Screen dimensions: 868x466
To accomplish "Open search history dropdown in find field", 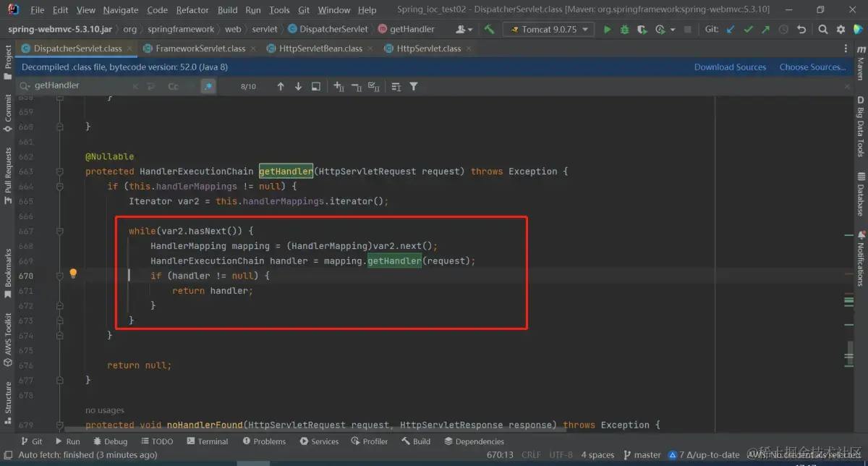I will click(x=26, y=86).
